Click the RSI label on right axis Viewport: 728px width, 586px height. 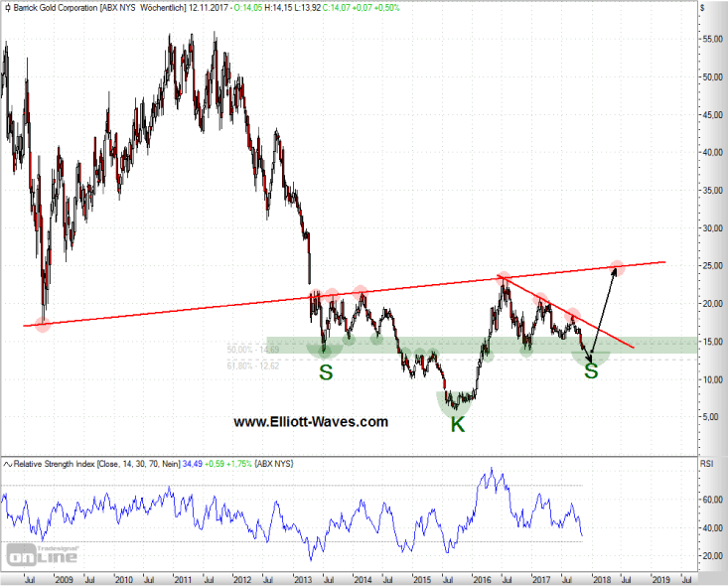click(707, 462)
